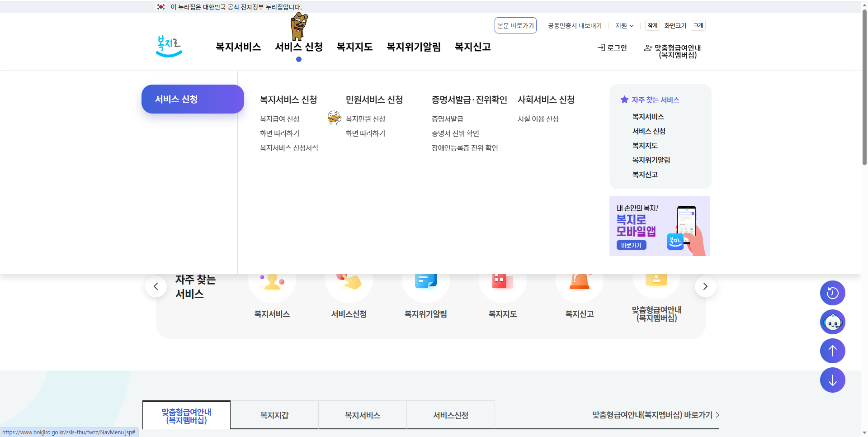
Task: Select the 서비스신청 tab at the bottom
Action: (451, 415)
